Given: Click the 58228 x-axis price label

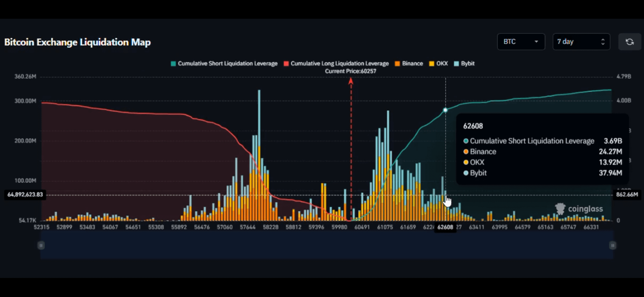Looking at the screenshot, I should 270,227.
